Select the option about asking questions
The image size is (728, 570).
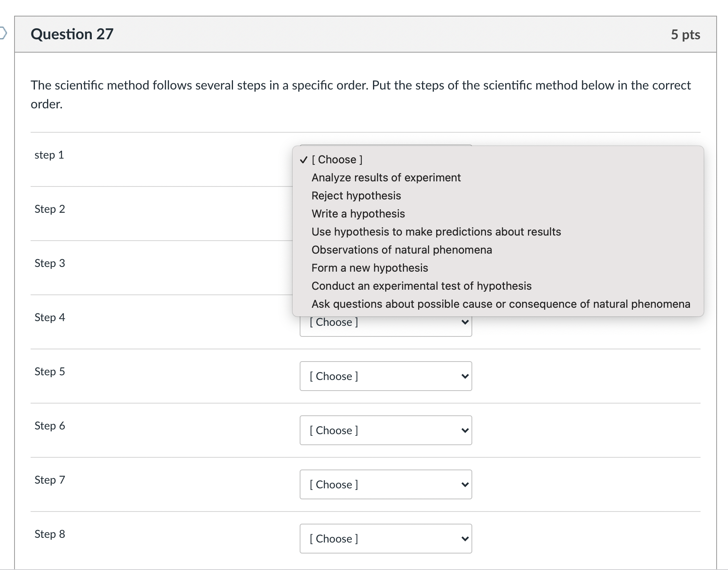(500, 304)
